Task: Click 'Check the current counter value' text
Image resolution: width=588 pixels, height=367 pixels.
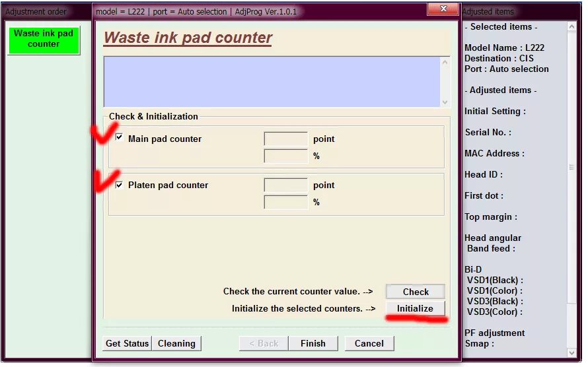Action: (291, 291)
